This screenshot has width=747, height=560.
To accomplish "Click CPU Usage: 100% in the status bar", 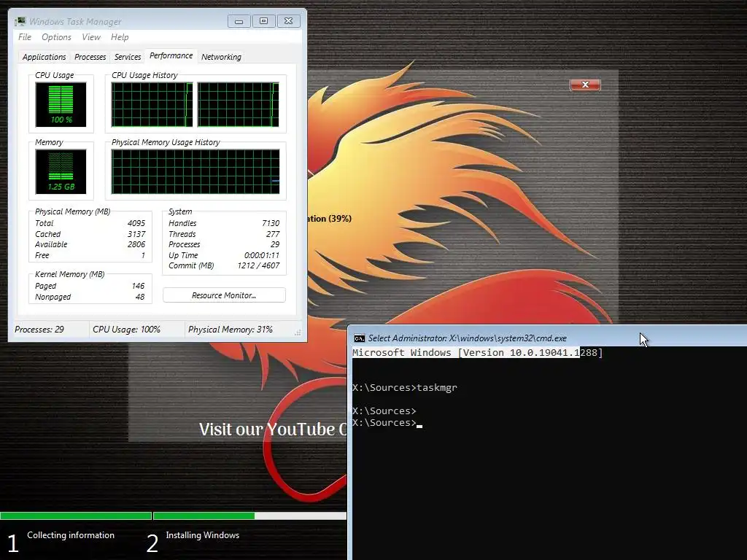I will [x=126, y=330].
